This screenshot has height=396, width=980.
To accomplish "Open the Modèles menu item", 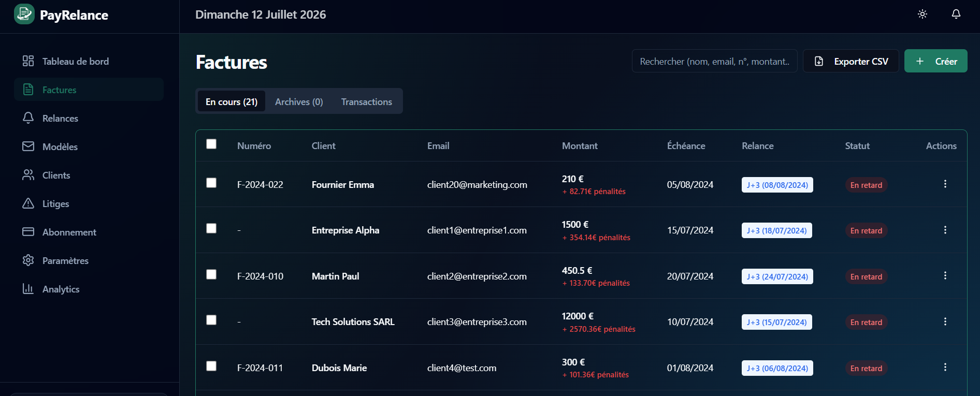I will point(89,146).
